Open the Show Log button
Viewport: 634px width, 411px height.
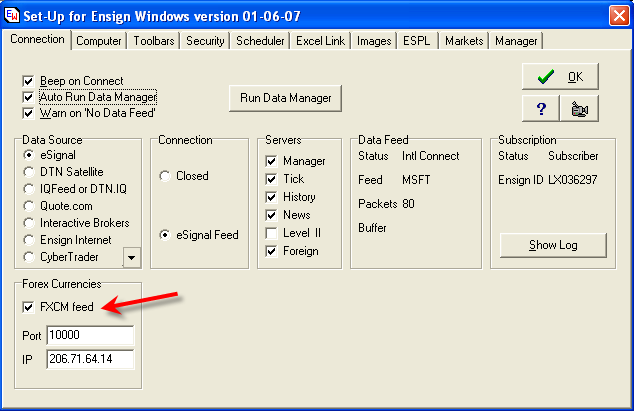pyautogui.click(x=553, y=245)
